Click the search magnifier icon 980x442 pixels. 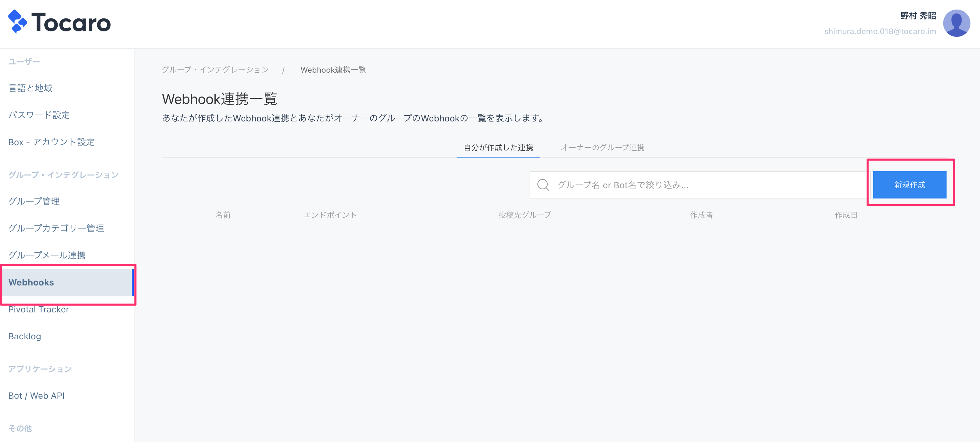543,185
